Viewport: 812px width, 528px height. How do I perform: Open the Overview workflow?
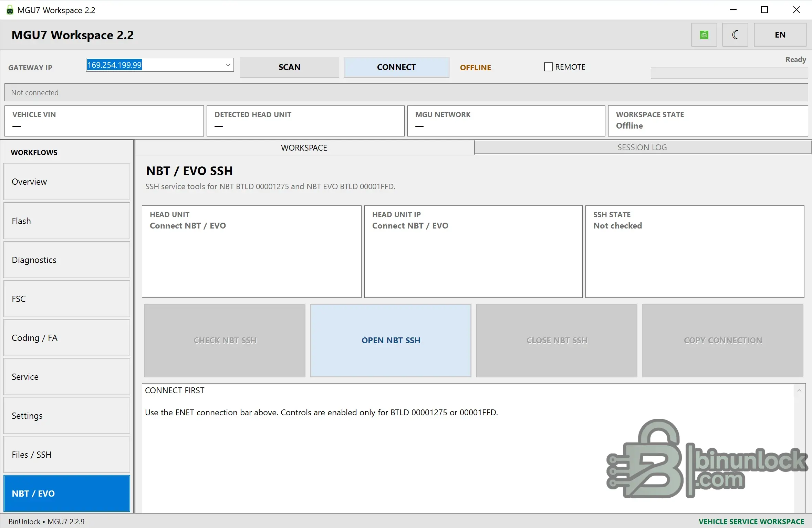[67, 182]
